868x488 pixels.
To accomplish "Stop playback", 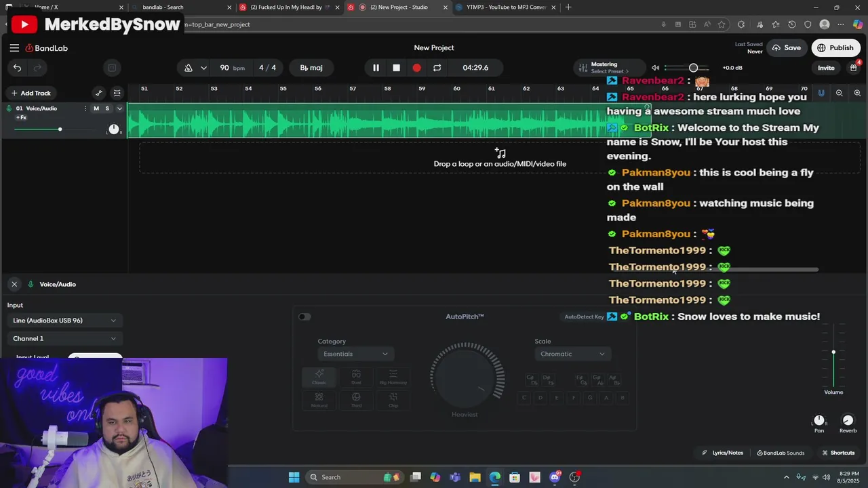I will [x=396, y=68].
